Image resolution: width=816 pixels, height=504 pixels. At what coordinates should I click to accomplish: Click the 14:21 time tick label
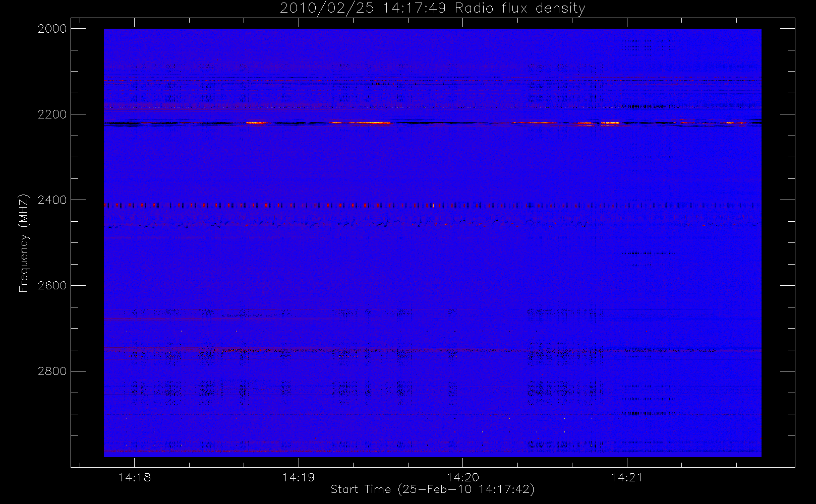point(627,477)
